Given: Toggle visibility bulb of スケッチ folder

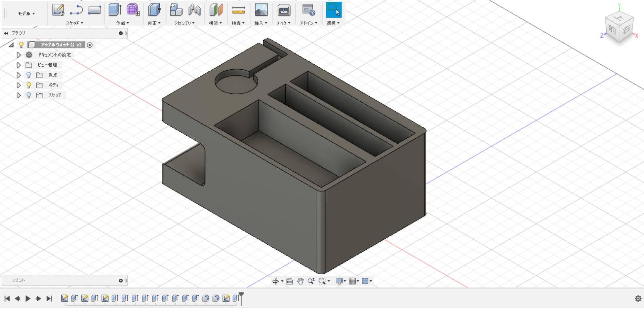Looking at the screenshot, I should pos(29,95).
